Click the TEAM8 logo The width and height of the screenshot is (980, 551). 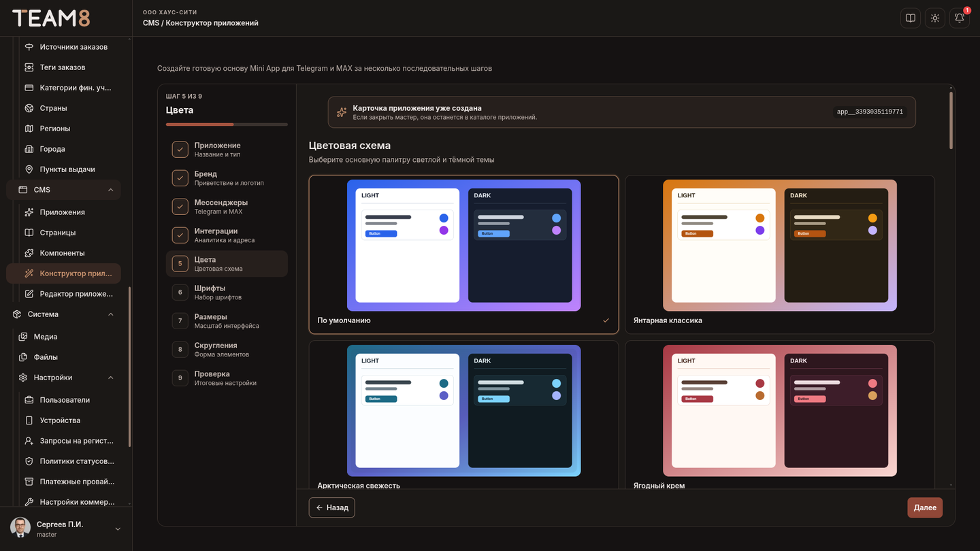(x=51, y=18)
